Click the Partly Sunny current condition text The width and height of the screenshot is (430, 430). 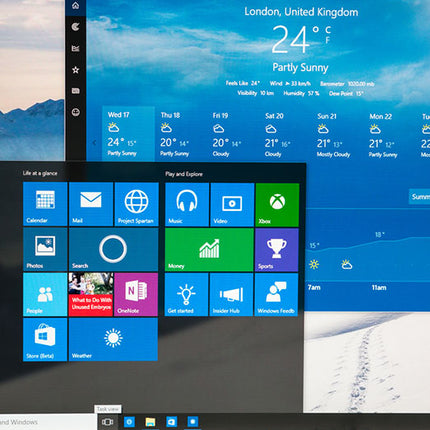point(300,68)
